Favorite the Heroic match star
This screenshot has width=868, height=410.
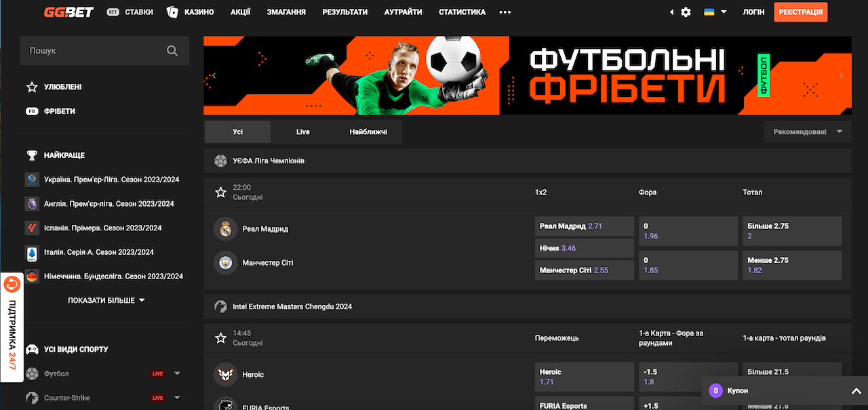pos(220,337)
